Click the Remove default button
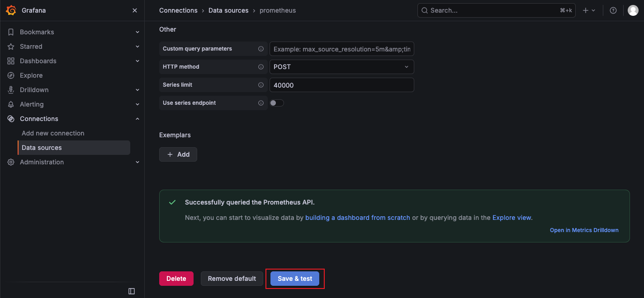The image size is (644, 298). (x=232, y=279)
